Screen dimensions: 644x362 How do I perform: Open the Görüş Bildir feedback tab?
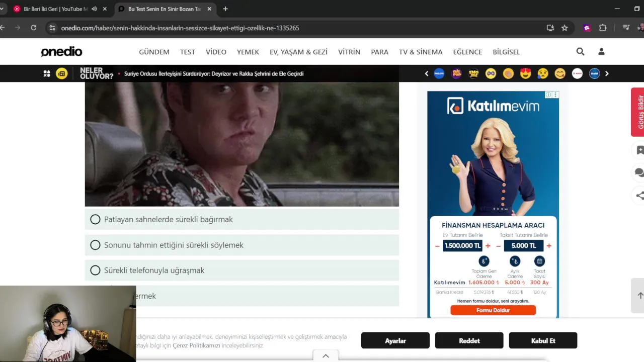coord(638,112)
